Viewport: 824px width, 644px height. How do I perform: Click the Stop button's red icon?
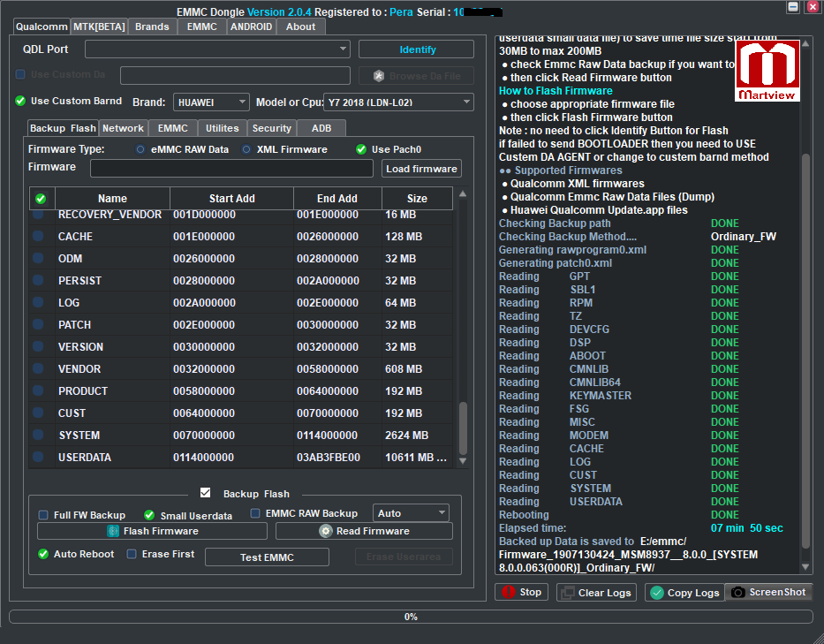coord(507,592)
